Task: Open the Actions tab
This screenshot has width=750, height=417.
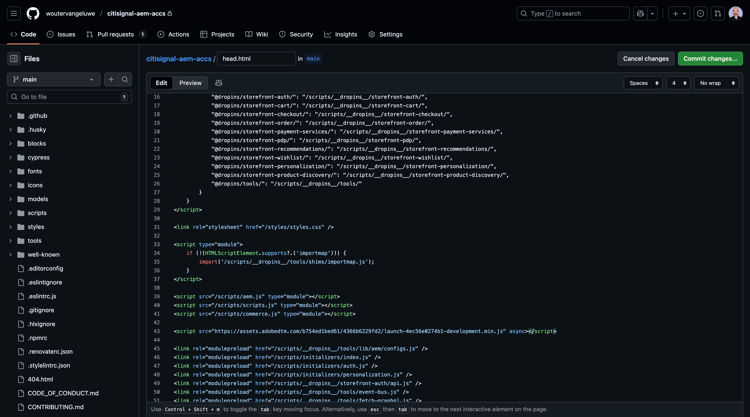Action: (174, 34)
